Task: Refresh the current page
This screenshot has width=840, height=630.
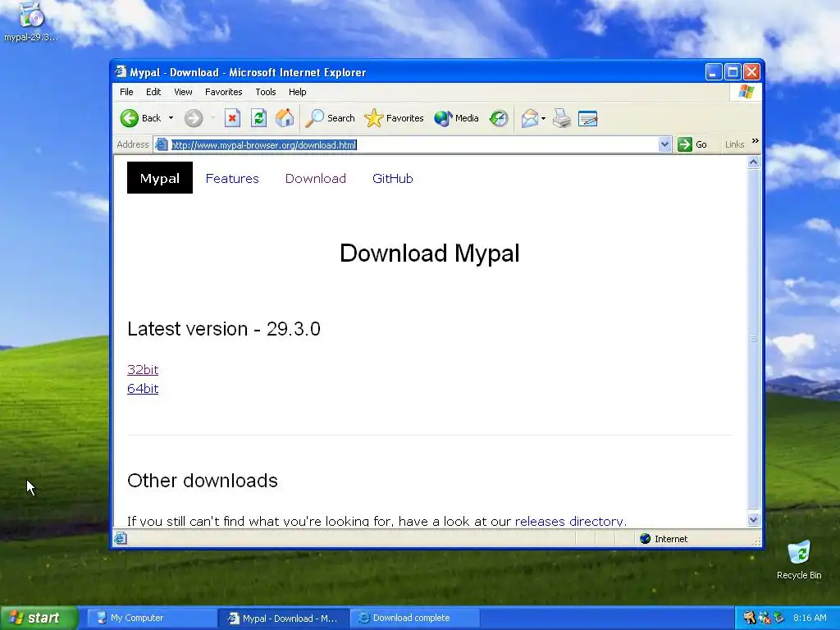Action: 258,118
